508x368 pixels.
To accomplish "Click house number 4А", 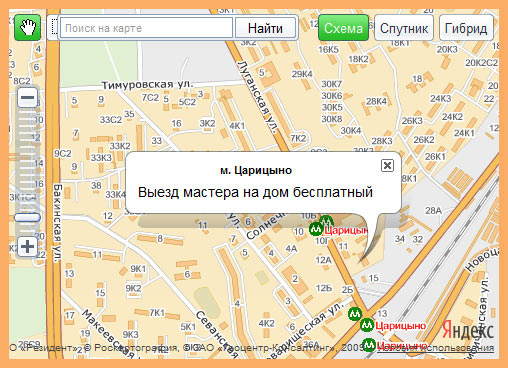I will [291, 249].
